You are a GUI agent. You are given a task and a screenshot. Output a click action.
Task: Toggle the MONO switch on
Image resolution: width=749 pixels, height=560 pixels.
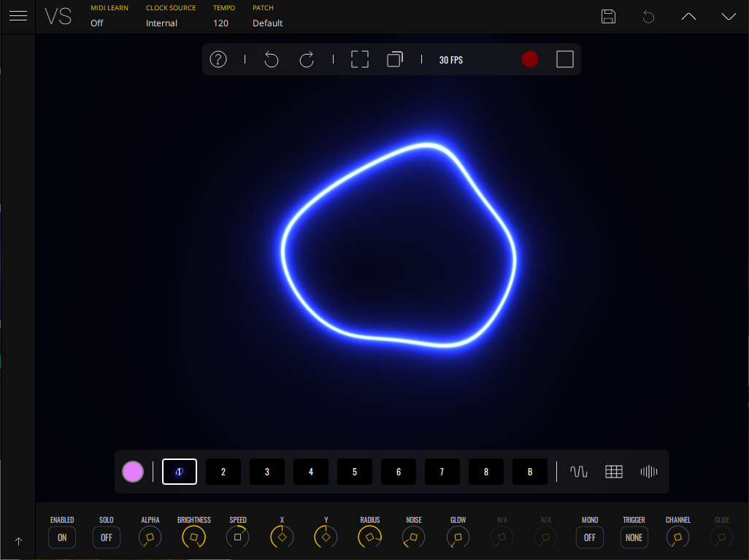(590, 537)
